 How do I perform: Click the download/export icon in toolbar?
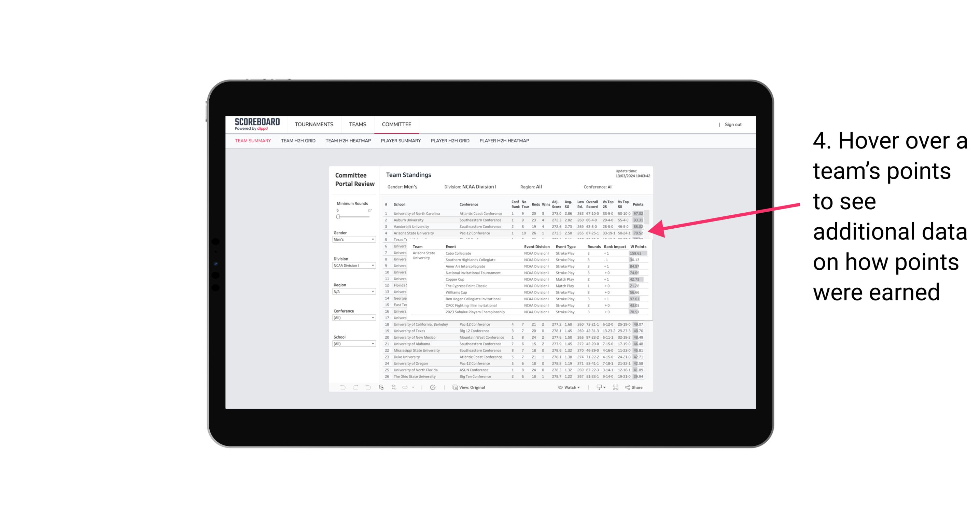[x=597, y=387]
